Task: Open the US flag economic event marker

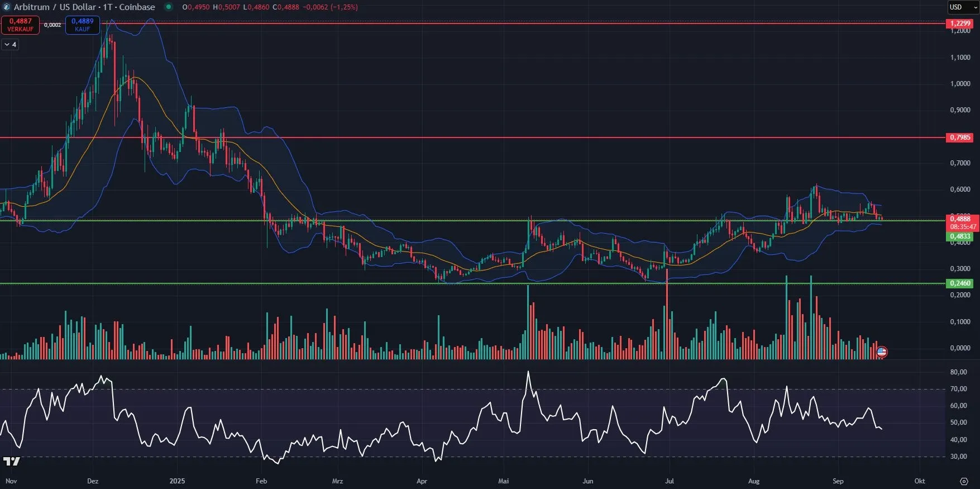Action: point(882,352)
